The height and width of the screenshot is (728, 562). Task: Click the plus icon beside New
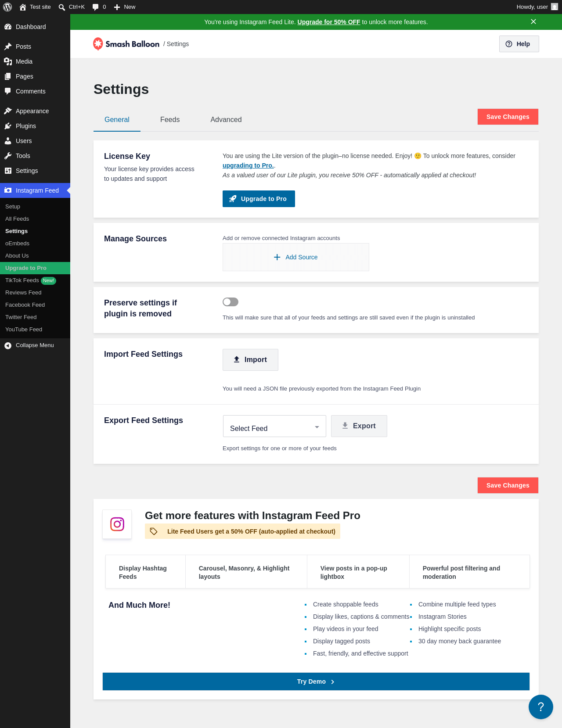(x=117, y=7)
